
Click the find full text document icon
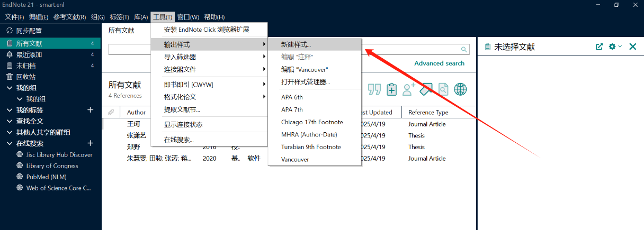[x=443, y=89]
